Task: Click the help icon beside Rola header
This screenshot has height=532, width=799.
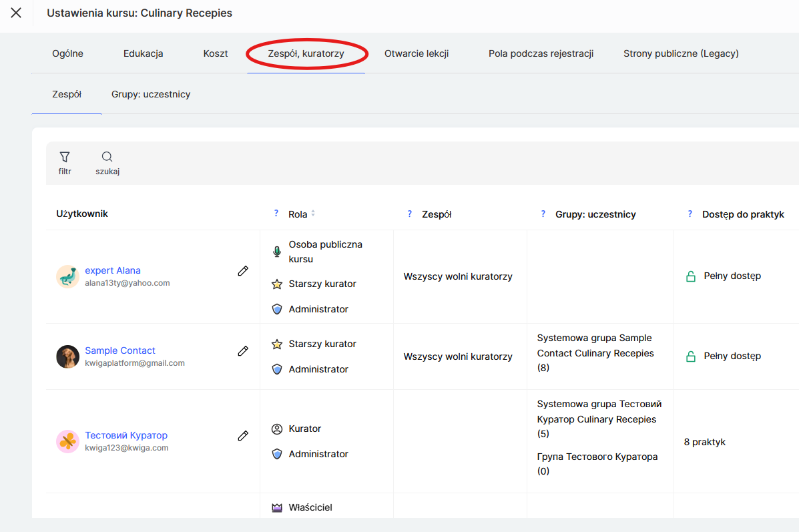Action: 276,214
